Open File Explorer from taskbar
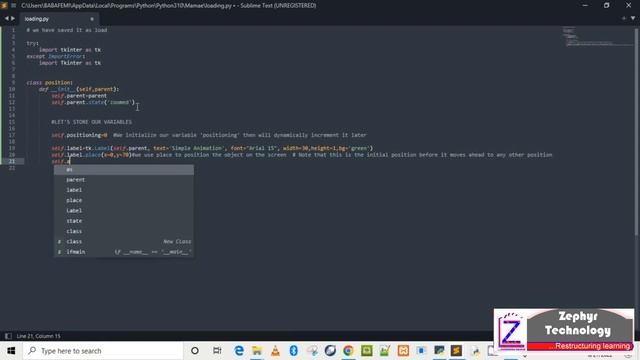 [257, 351]
